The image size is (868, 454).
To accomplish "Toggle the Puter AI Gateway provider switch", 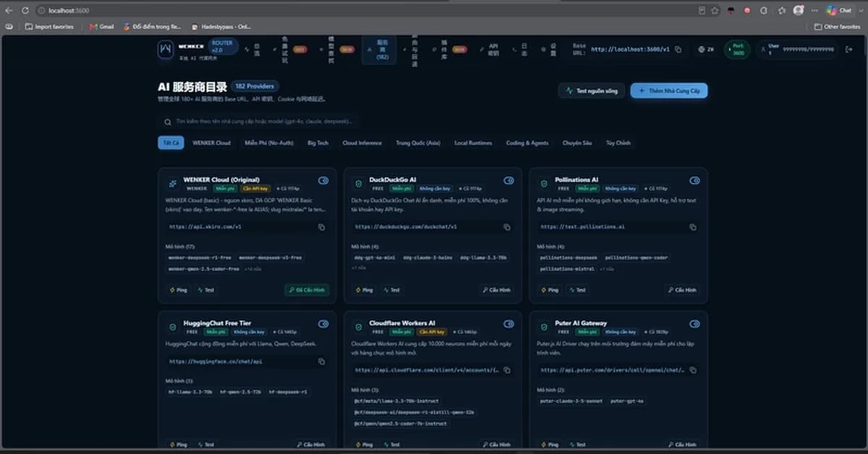I will (x=695, y=324).
